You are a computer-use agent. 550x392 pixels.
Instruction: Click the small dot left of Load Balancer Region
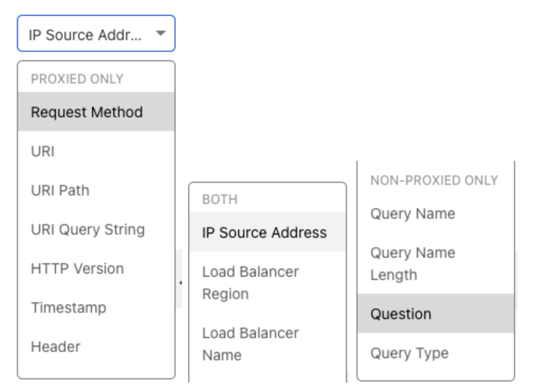coord(181,283)
